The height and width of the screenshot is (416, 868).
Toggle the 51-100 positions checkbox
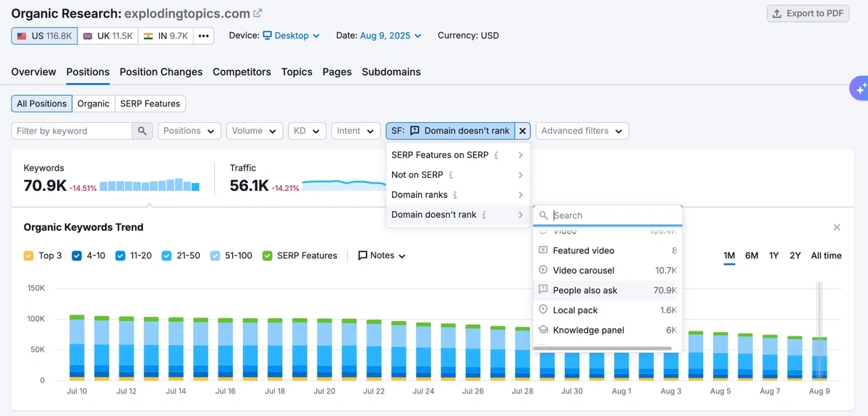216,255
